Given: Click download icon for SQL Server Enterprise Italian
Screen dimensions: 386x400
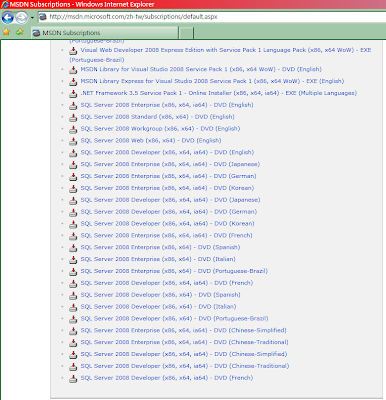Looking at the screenshot, I should click(x=73, y=260).
